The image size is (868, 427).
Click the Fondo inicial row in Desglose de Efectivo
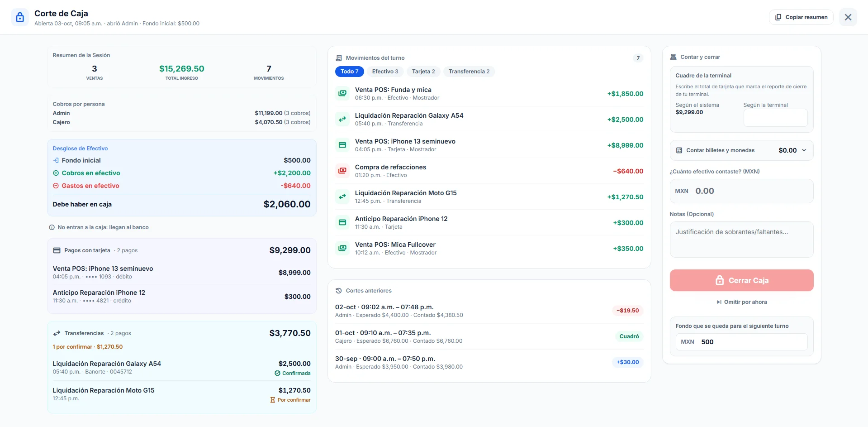point(181,160)
